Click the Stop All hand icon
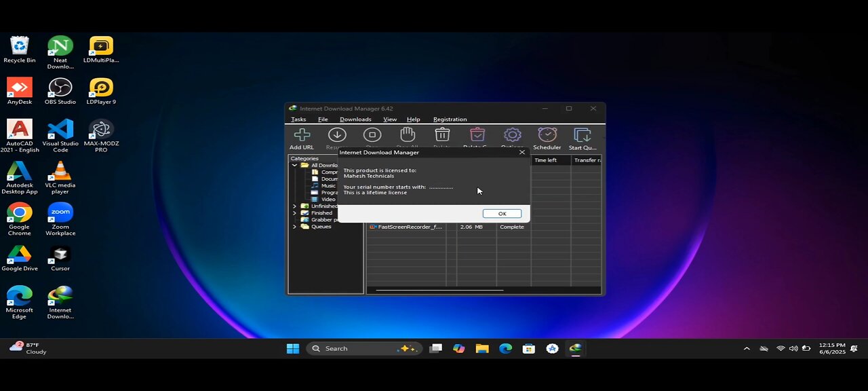The image size is (868, 391). coord(407,134)
